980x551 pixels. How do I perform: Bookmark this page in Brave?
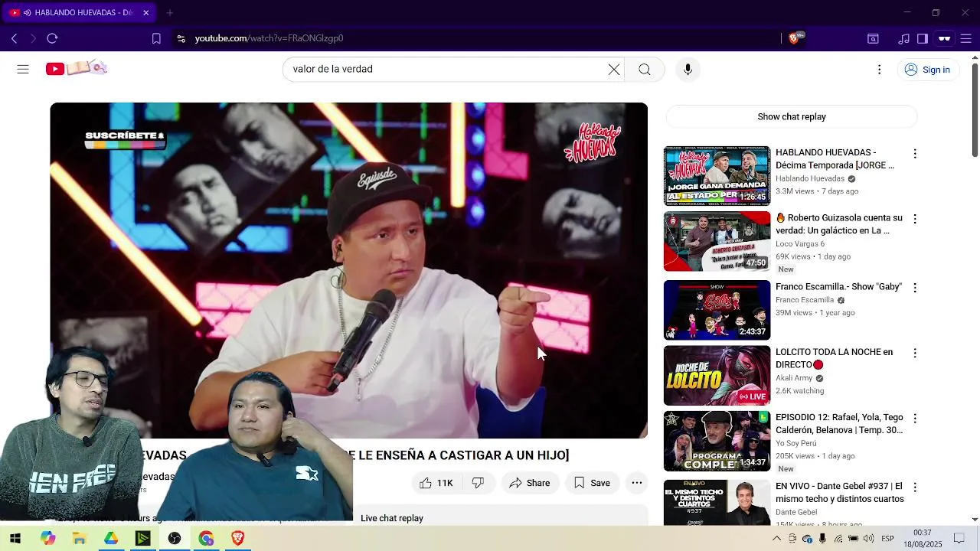tap(156, 38)
